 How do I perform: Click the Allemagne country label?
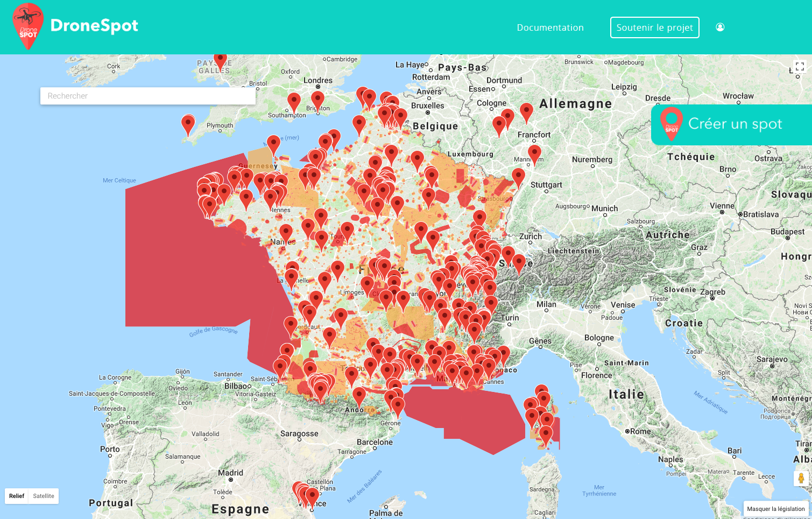click(x=576, y=103)
